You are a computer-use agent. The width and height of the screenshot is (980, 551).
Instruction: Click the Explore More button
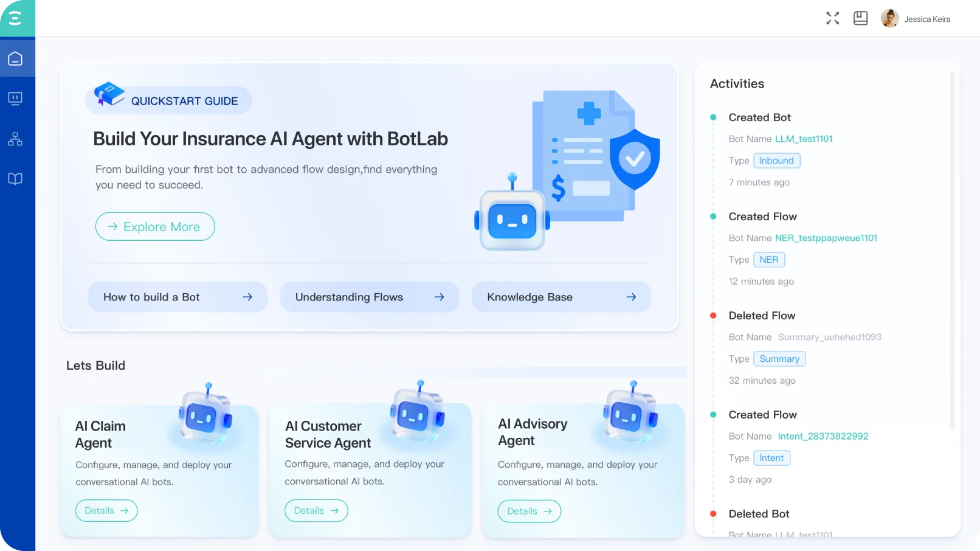(155, 227)
